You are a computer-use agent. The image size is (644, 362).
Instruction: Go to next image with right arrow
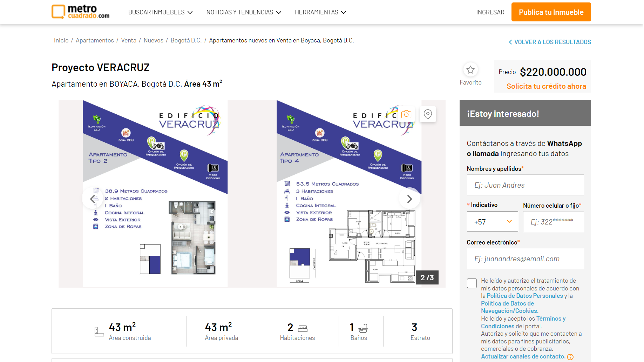409,199
